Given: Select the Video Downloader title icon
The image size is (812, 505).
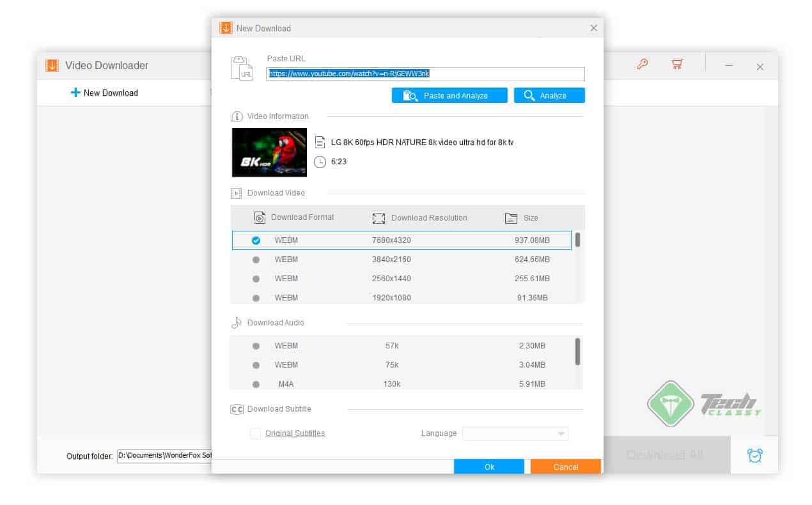Looking at the screenshot, I should click(52, 65).
